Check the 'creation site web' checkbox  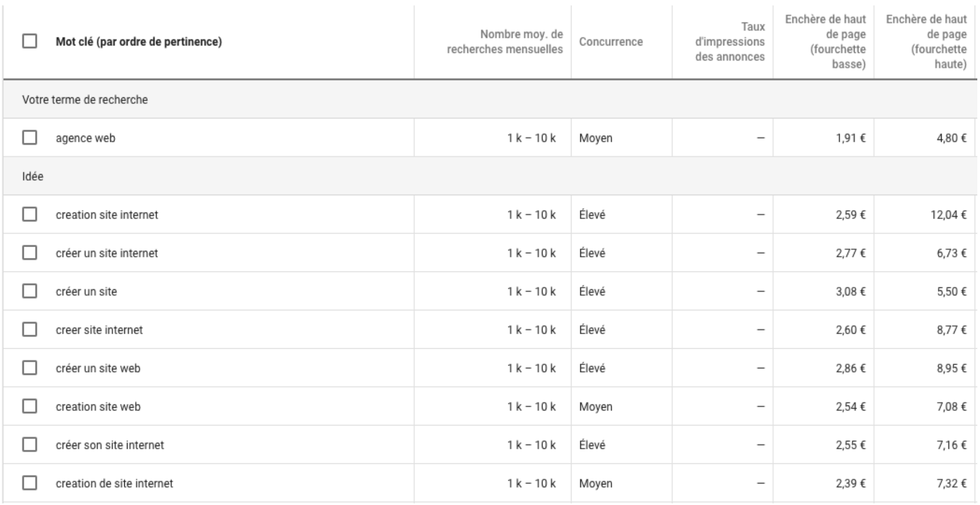(x=30, y=406)
